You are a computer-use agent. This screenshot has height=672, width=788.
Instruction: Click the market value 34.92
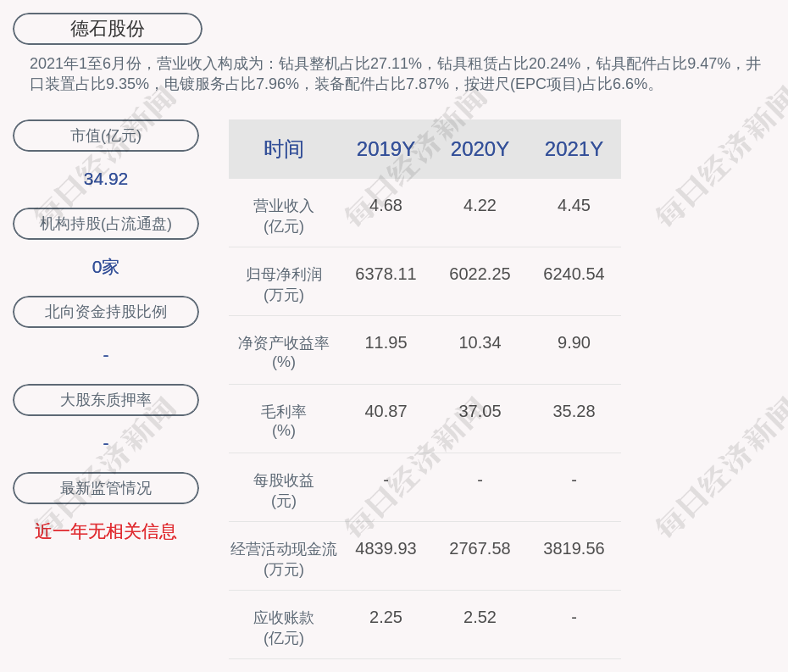tap(106, 179)
